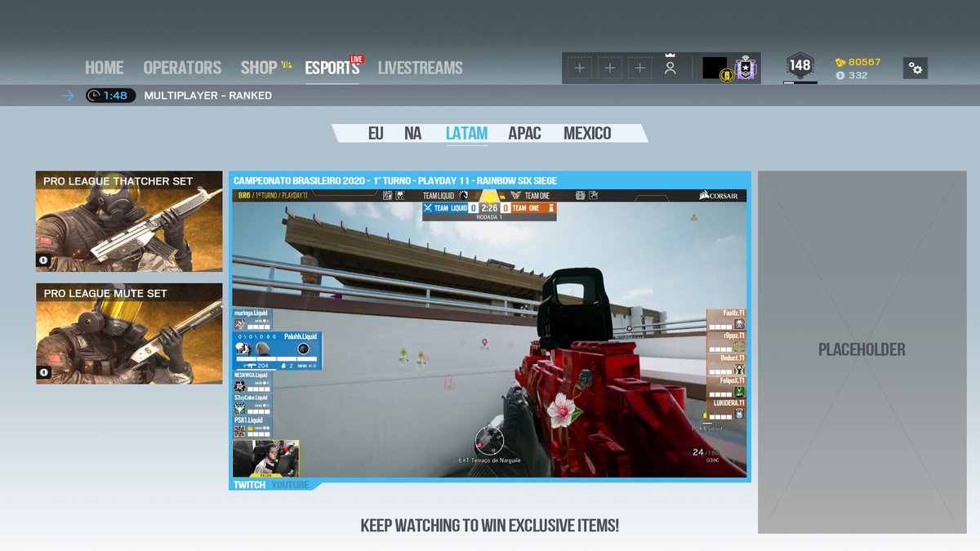Switch to the MEXICO region tab

coord(587,133)
